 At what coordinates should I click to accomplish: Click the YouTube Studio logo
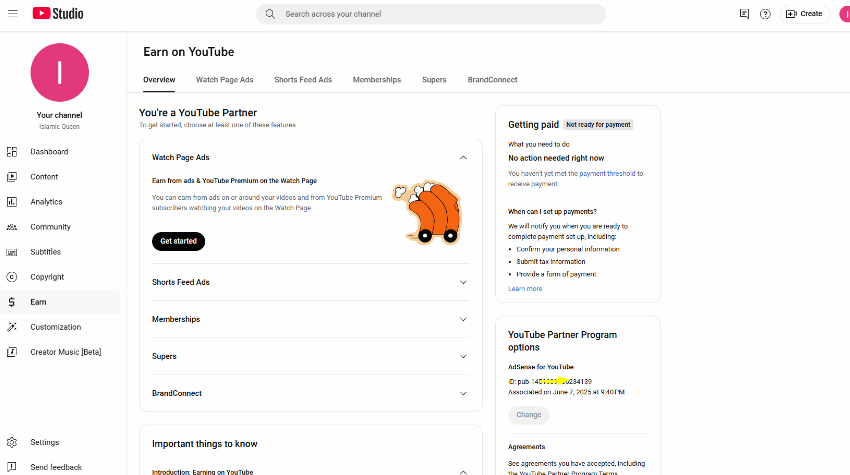click(58, 14)
